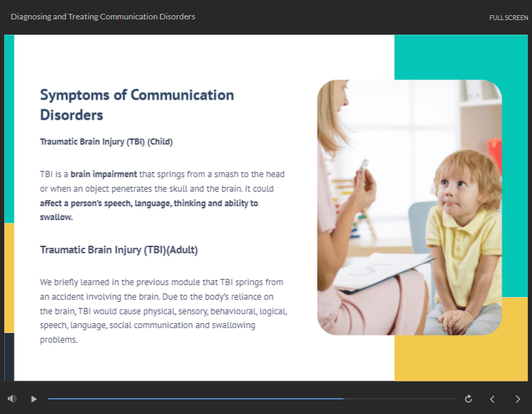Click bold text affect a person's speech
This screenshot has width=532, height=414.
86,203
